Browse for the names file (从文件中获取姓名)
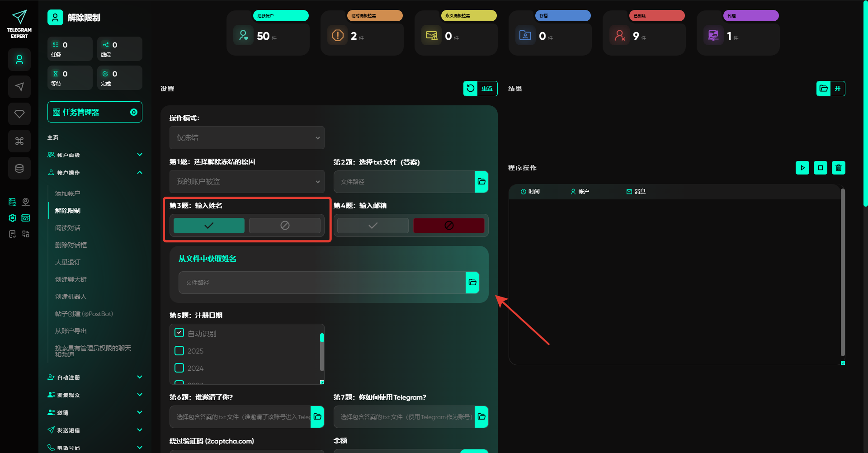This screenshot has height=453, width=868. tap(472, 283)
